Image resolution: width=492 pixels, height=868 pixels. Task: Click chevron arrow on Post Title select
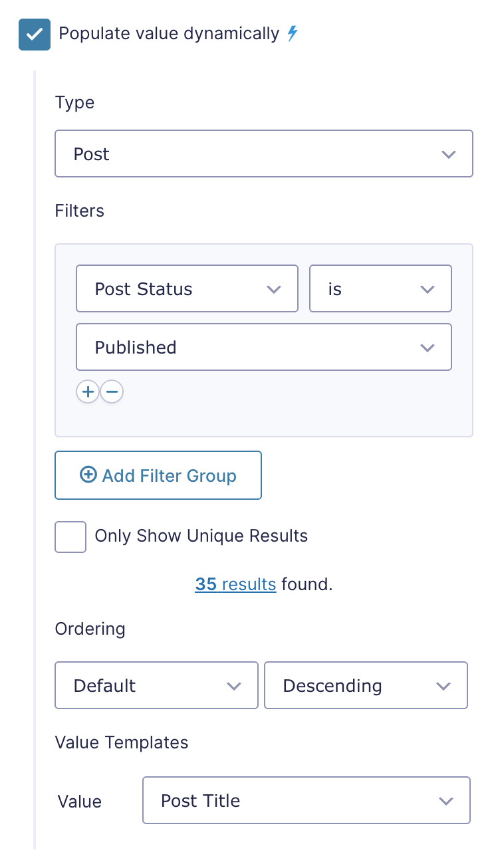446,801
